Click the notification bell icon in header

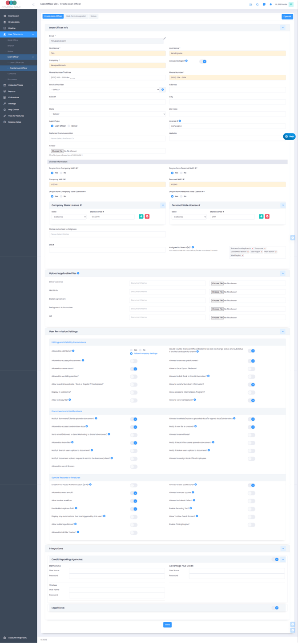[271, 4]
